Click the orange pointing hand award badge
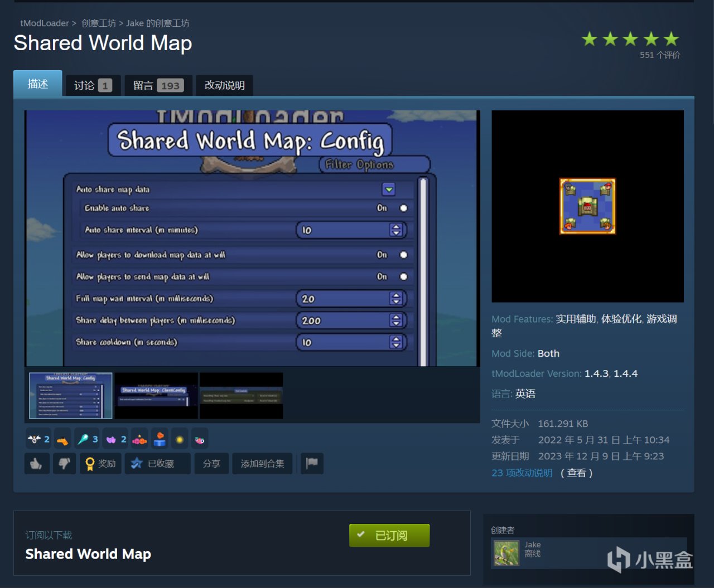The image size is (714, 588). click(62, 439)
